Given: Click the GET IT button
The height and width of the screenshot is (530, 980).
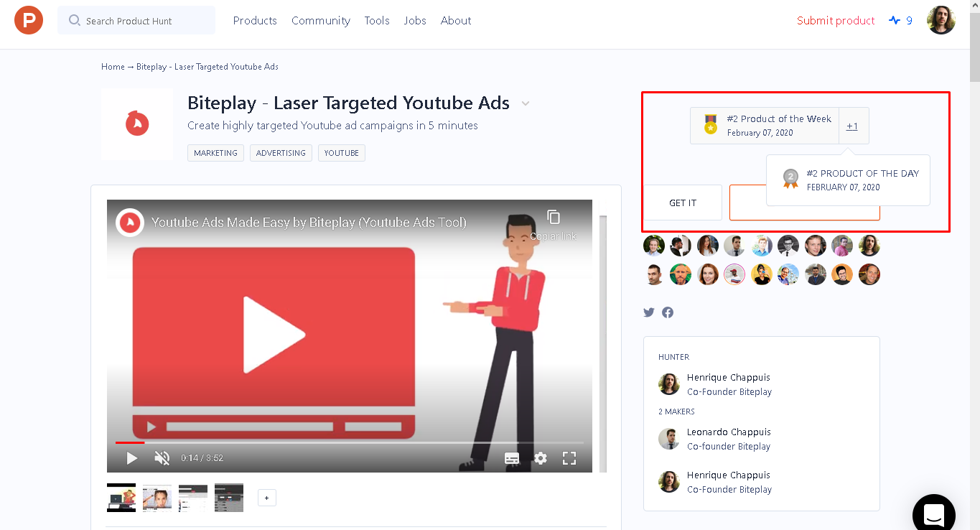Looking at the screenshot, I should click(x=683, y=203).
